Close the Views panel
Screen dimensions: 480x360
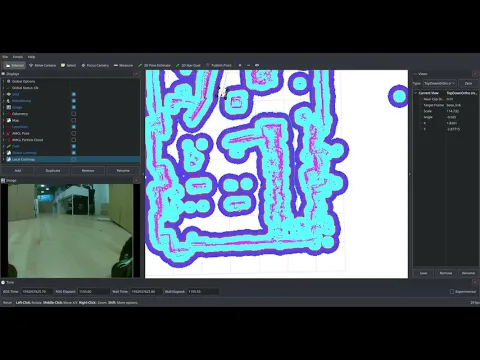[x=475, y=74]
